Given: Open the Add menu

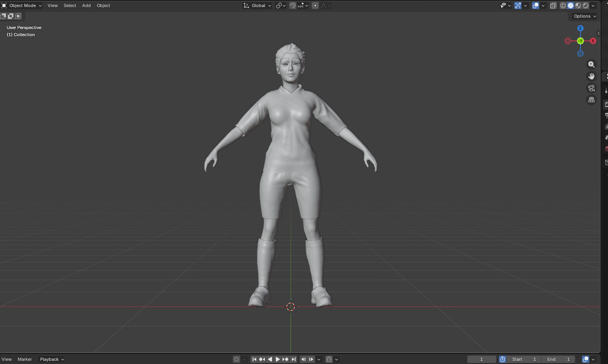Looking at the screenshot, I should [x=86, y=6].
